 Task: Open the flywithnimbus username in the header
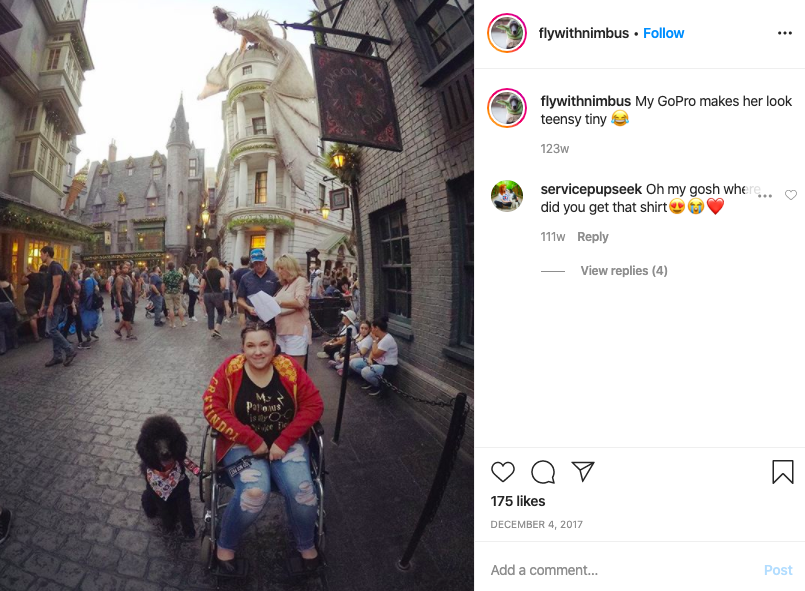(584, 33)
